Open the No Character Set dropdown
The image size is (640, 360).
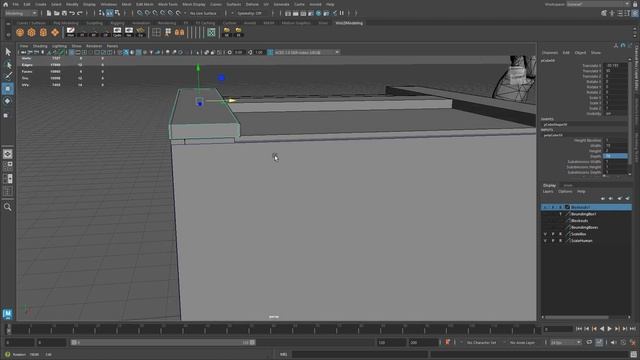[x=482, y=342]
